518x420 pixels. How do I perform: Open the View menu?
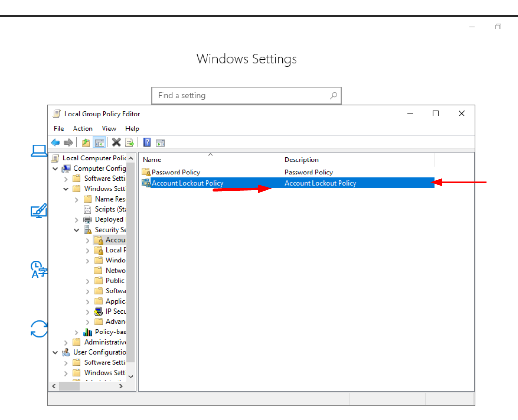(x=109, y=129)
